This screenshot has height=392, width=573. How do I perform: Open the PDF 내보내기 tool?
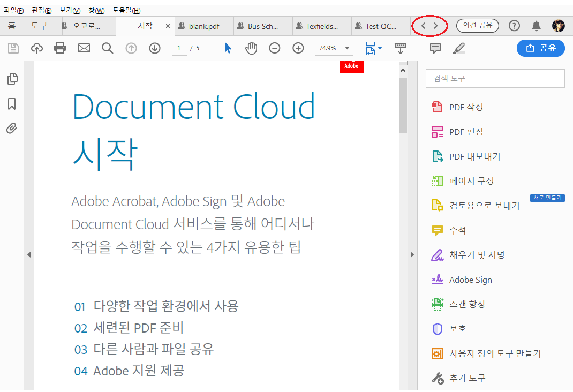[466, 156]
